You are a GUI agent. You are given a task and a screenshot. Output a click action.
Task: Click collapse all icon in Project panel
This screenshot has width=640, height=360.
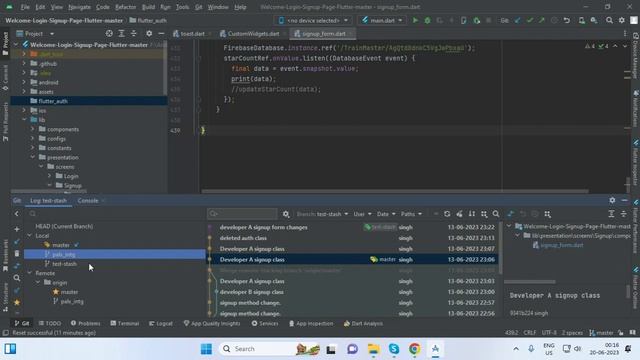click(133, 33)
